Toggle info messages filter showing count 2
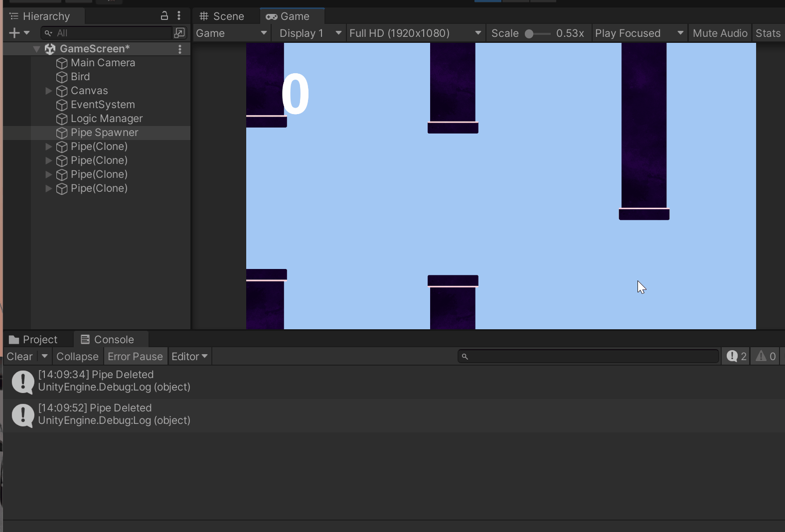The height and width of the screenshot is (532, 785). (736, 356)
